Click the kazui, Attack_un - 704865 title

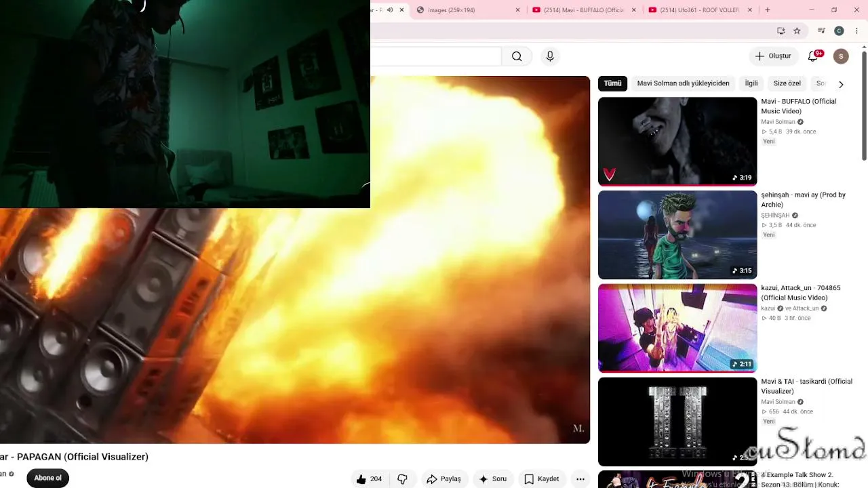click(800, 293)
